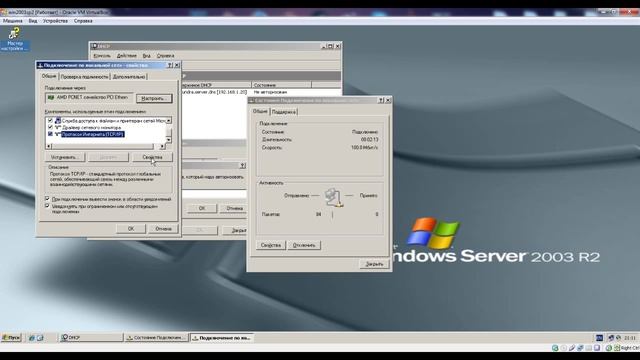The height and width of the screenshot is (360, 640).
Task: Click help question mark in DHCP authorize dialog
Action: pyautogui.click(x=242, y=165)
